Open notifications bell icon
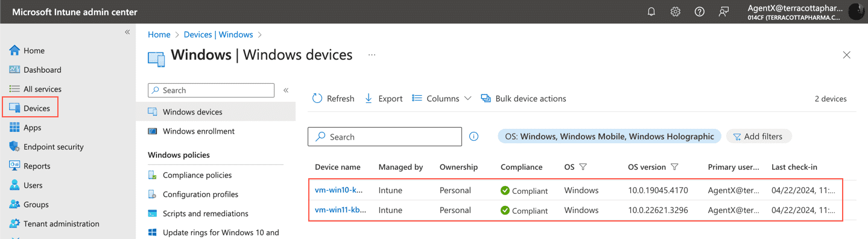The height and width of the screenshot is (239, 868). [x=651, y=12]
